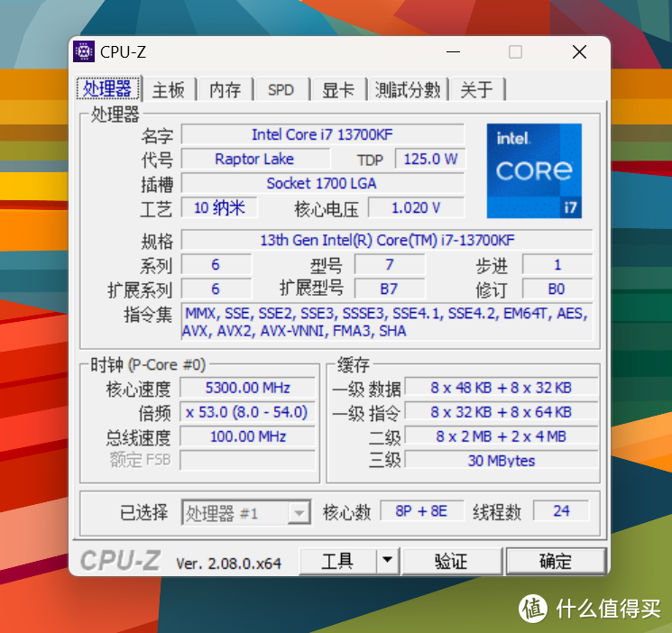Open the 显卡 tab
The height and width of the screenshot is (633, 672).
pos(338,90)
